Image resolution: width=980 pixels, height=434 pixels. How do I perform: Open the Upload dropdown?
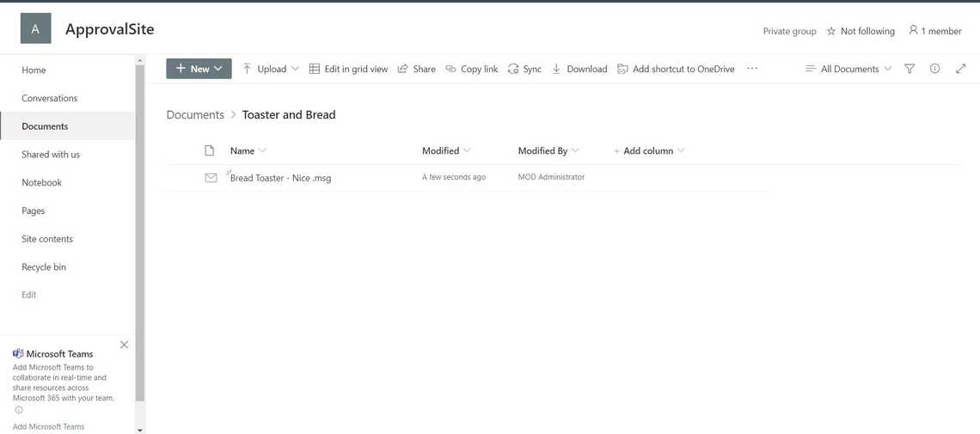coord(272,69)
